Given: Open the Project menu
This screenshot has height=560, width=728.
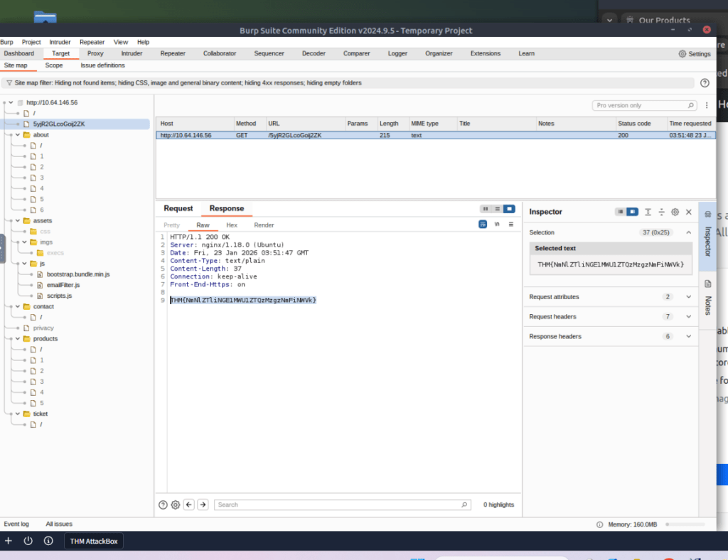Looking at the screenshot, I should 31,42.
